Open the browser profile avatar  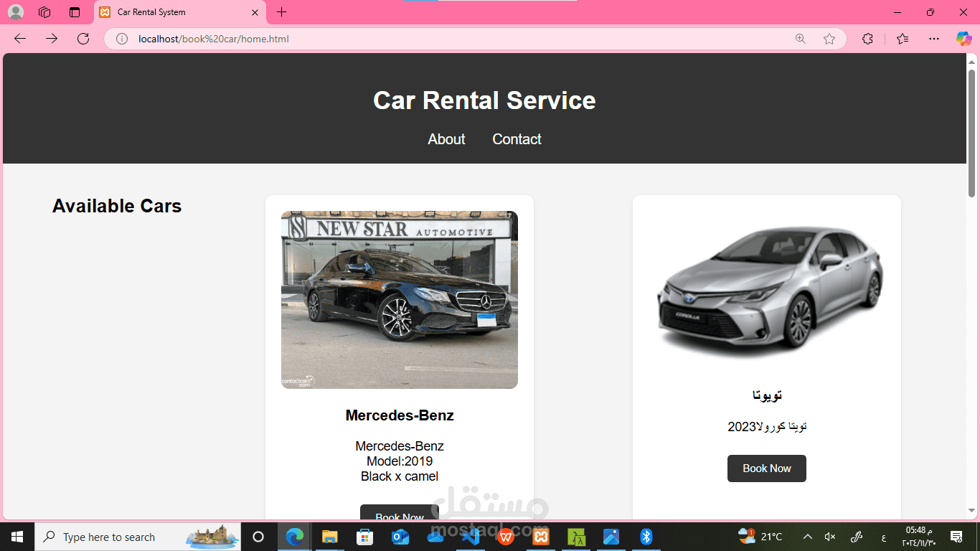point(16,12)
